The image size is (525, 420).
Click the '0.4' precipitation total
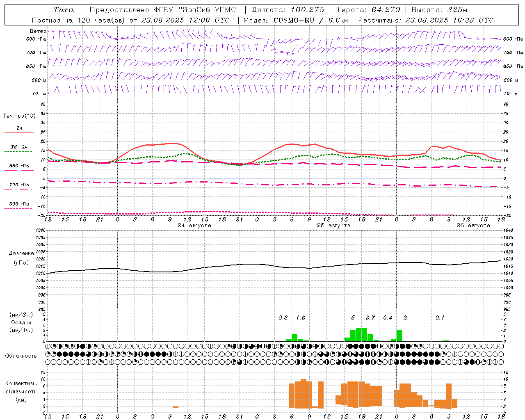tap(388, 318)
